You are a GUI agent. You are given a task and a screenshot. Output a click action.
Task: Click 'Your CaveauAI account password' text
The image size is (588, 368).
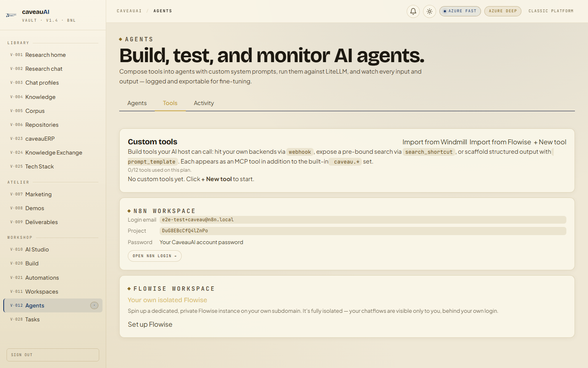tap(201, 242)
